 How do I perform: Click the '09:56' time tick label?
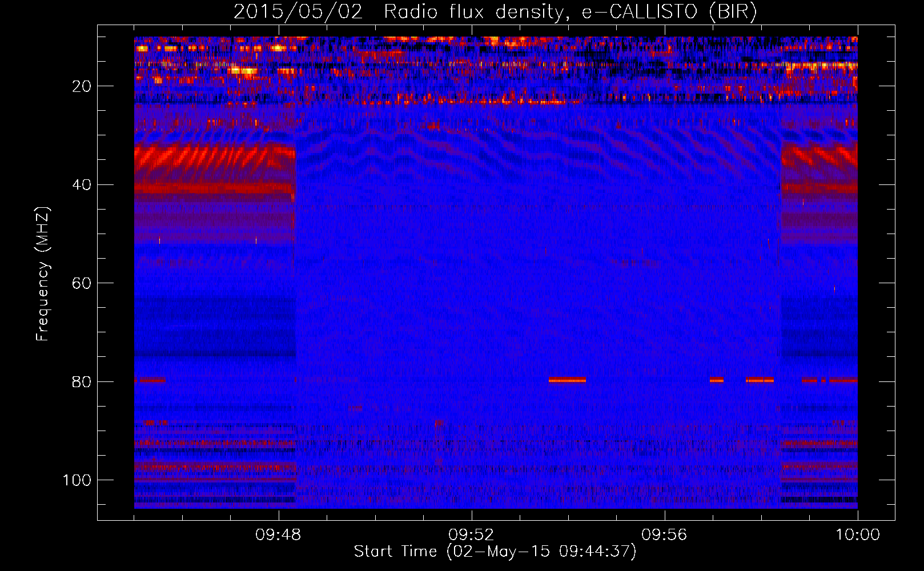(664, 535)
